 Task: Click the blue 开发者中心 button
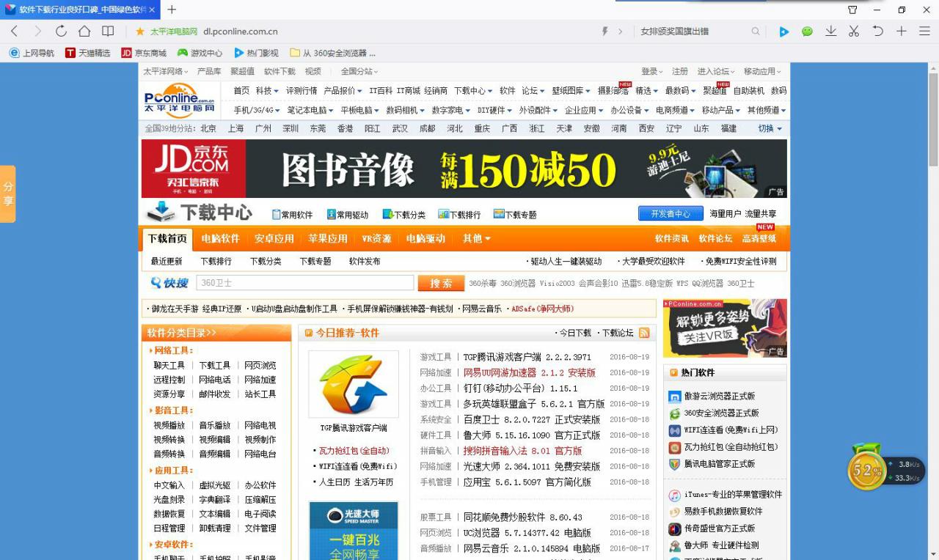coord(671,214)
